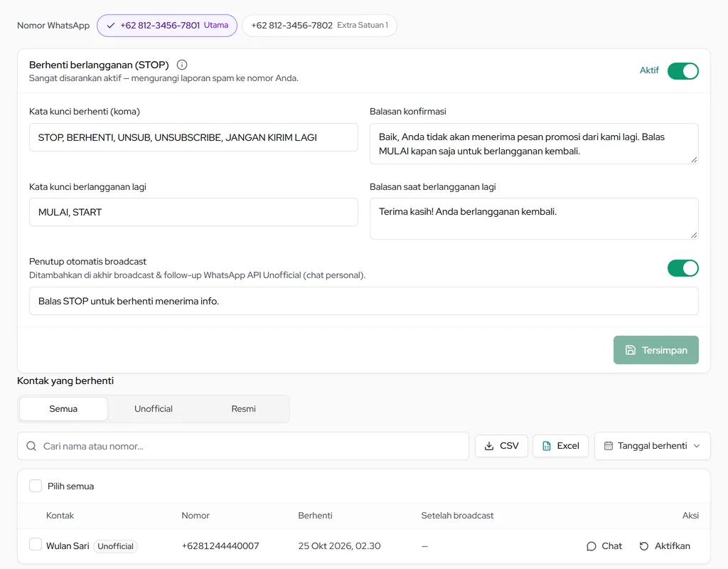Screen dimensions: 728x569
Task: Select the +62 812-3456-7802 Extra Satuan number
Action: 319,26
